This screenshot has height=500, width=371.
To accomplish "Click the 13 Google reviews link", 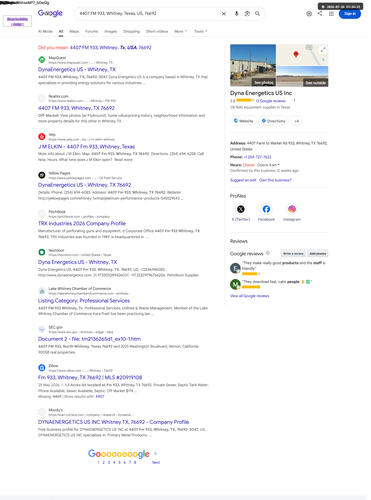I will pos(270,101).
